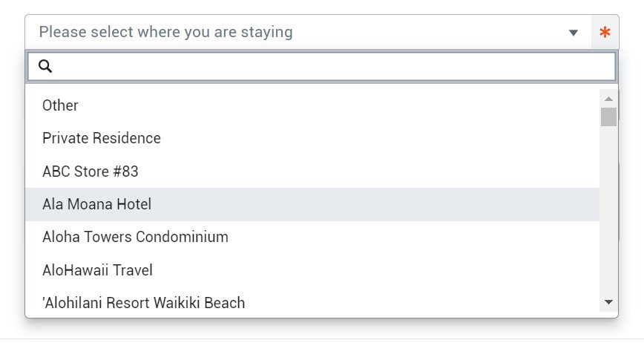Click blank space right of 'Private Residence' row
The height and width of the screenshot is (343, 644).
tap(371, 138)
